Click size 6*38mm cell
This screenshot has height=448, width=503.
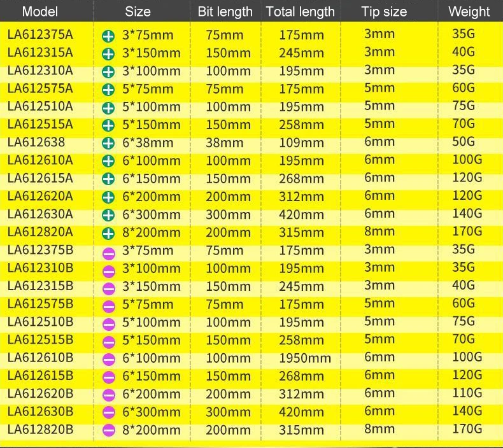pos(148,143)
